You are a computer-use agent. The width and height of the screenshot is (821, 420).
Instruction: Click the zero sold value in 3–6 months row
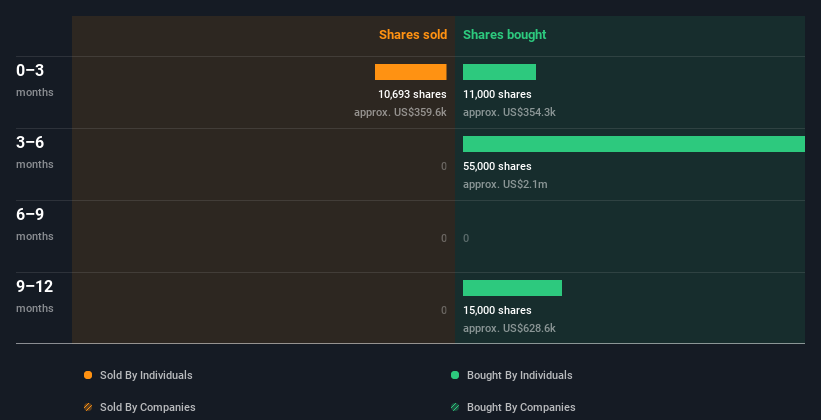(443, 167)
